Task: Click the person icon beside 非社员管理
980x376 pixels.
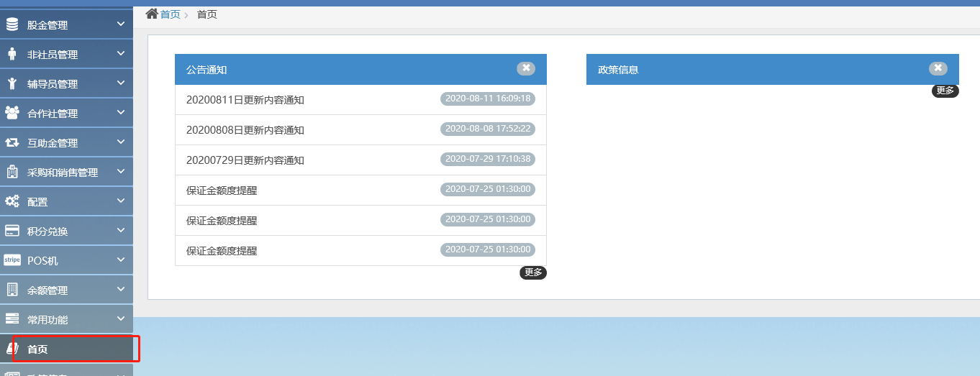Action: pos(12,55)
